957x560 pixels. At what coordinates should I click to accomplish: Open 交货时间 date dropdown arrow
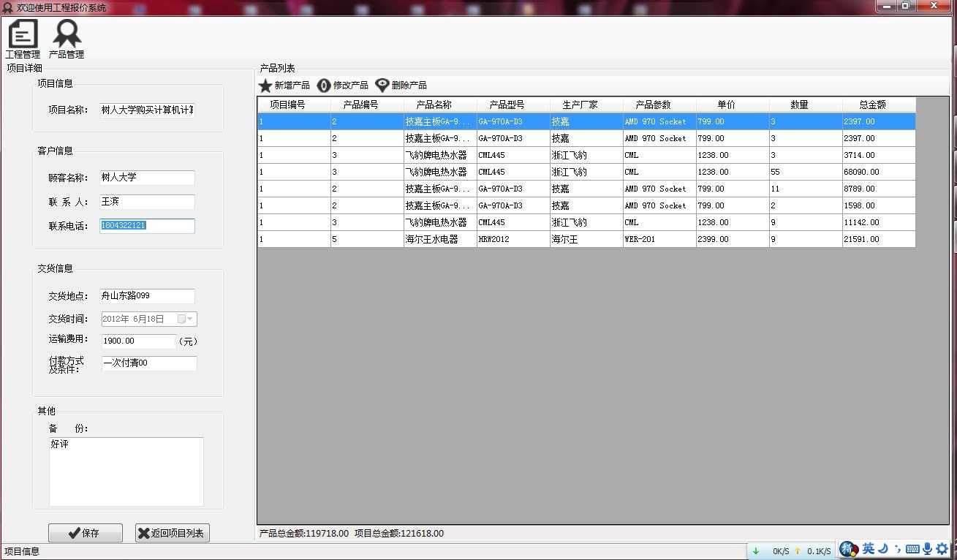point(191,319)
